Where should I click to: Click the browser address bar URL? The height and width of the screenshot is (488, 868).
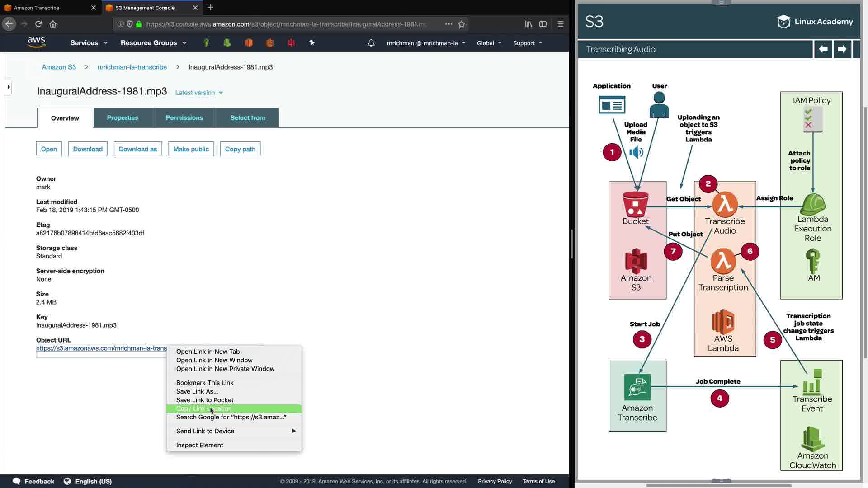285,24
